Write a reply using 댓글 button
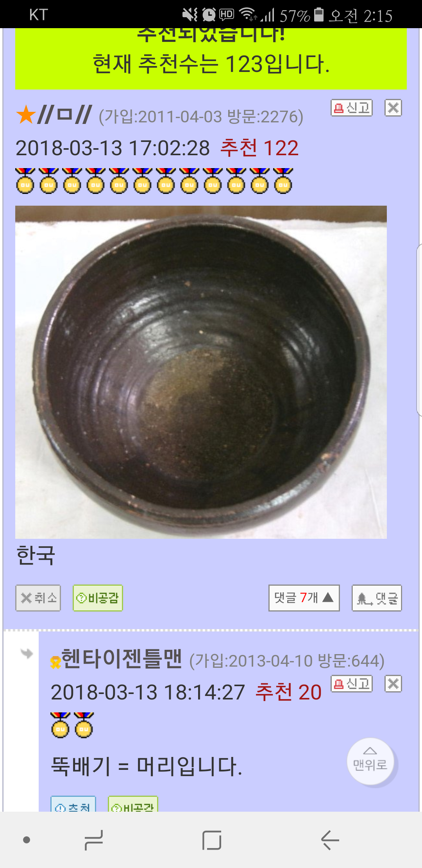422x868 pixels. 377,598
